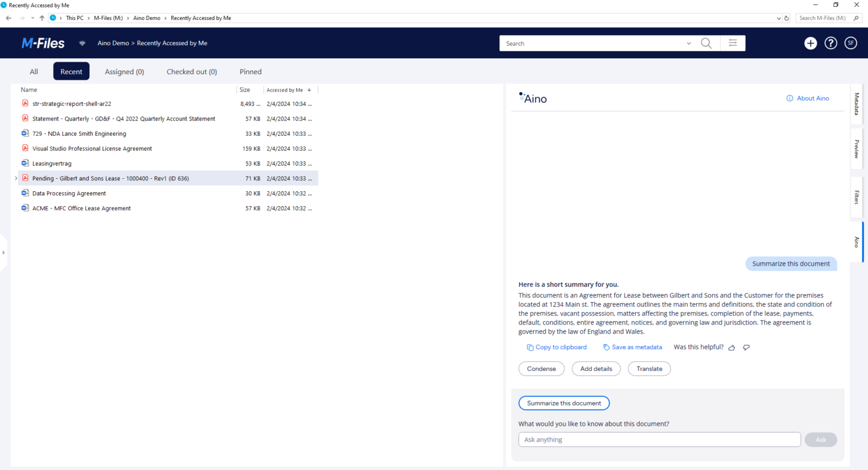Expand the Pending Gilbert and Sons Lease entry
This screenshot has width=868, height=470.
[16, 178]
